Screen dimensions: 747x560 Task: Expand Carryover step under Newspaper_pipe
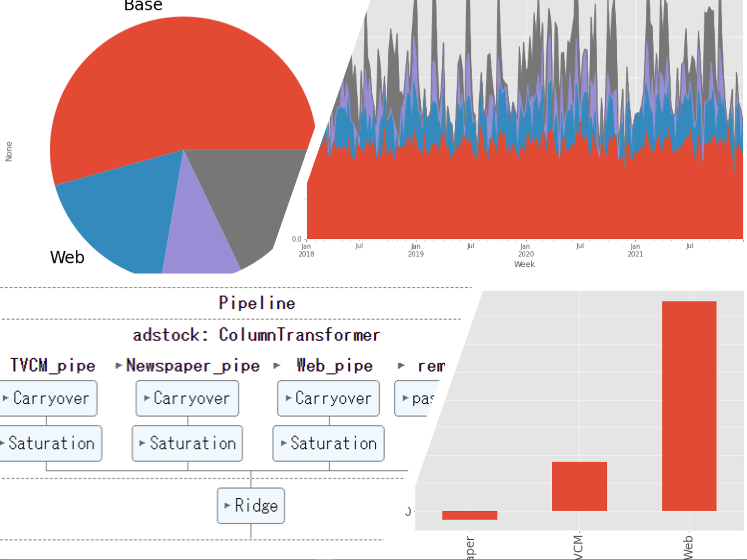[187, 398]
